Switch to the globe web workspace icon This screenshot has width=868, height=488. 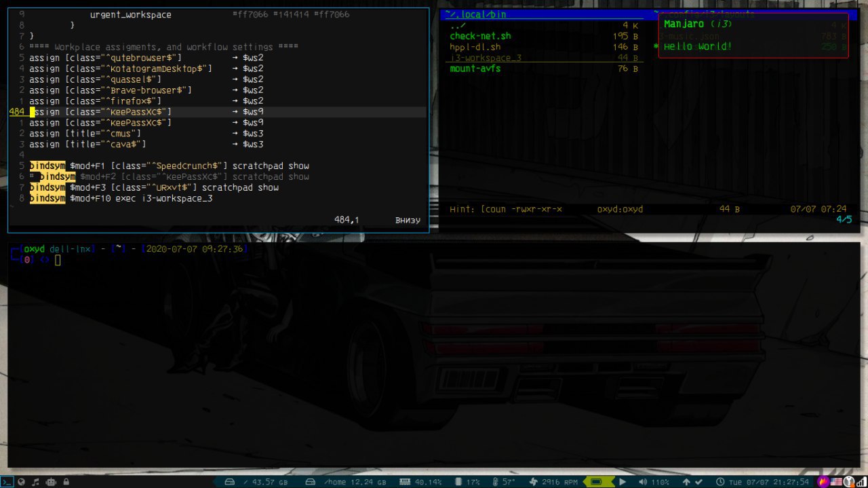22,482
